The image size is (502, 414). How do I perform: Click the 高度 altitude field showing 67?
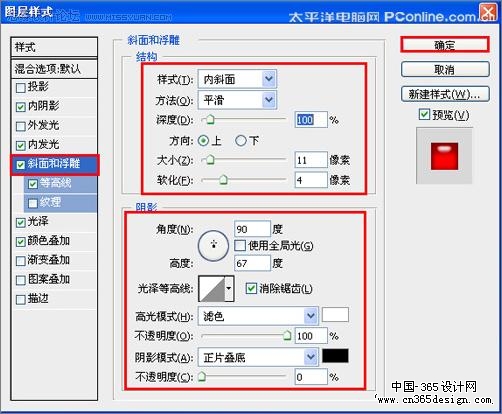252,263
